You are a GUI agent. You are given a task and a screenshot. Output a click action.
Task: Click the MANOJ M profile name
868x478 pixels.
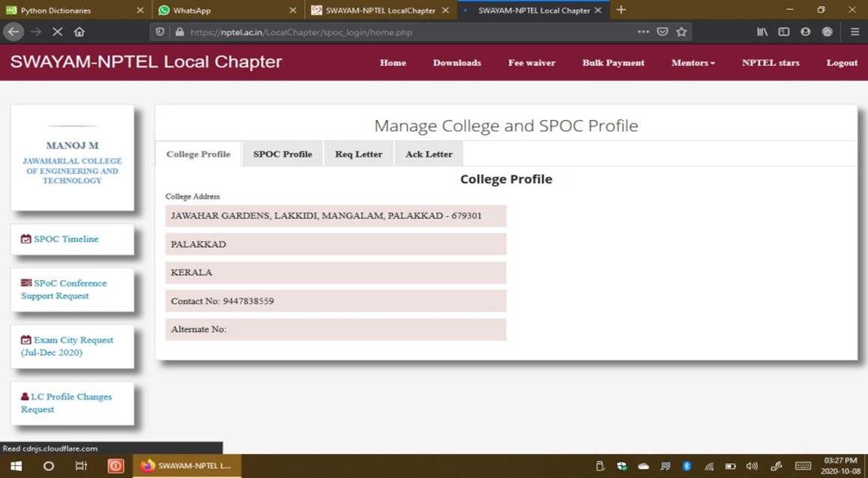coord(72,145)
